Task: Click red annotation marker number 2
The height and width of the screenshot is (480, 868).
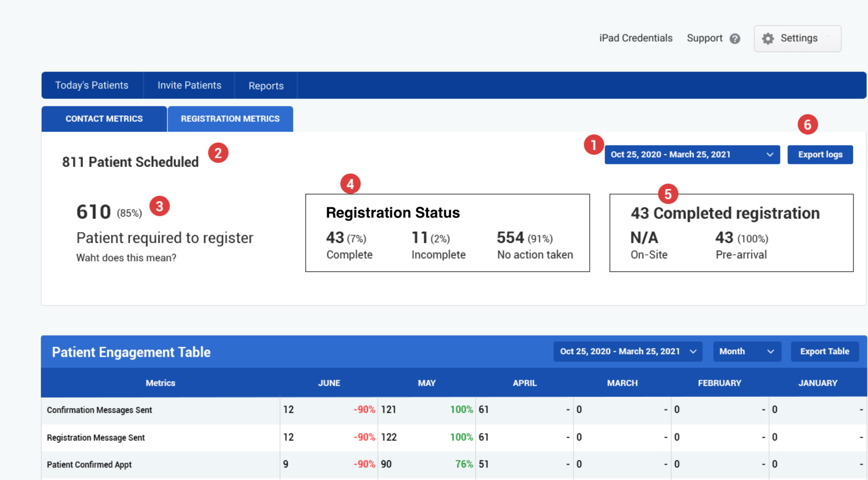Action: 218,153
